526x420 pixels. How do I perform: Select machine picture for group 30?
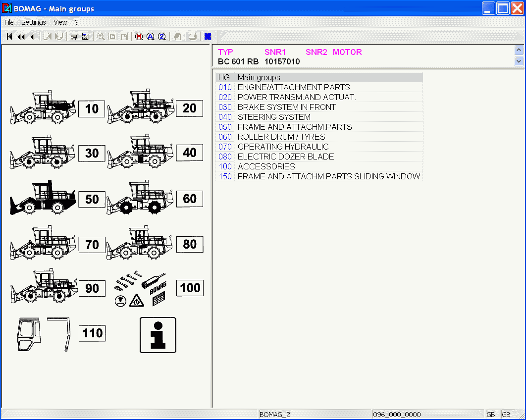(x=42, y=152)
